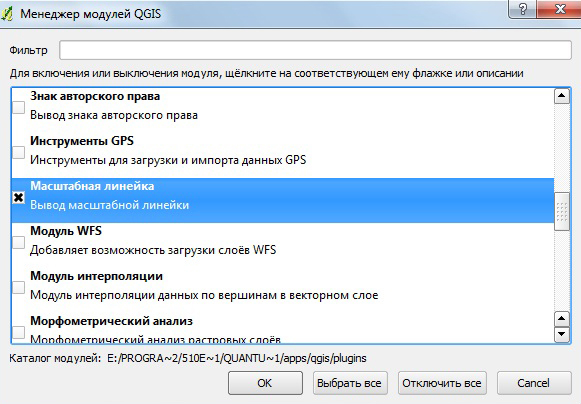Click the vertical scrollbar thumb handle
Screen dimensions: 581x404
[x=562, y=212]
